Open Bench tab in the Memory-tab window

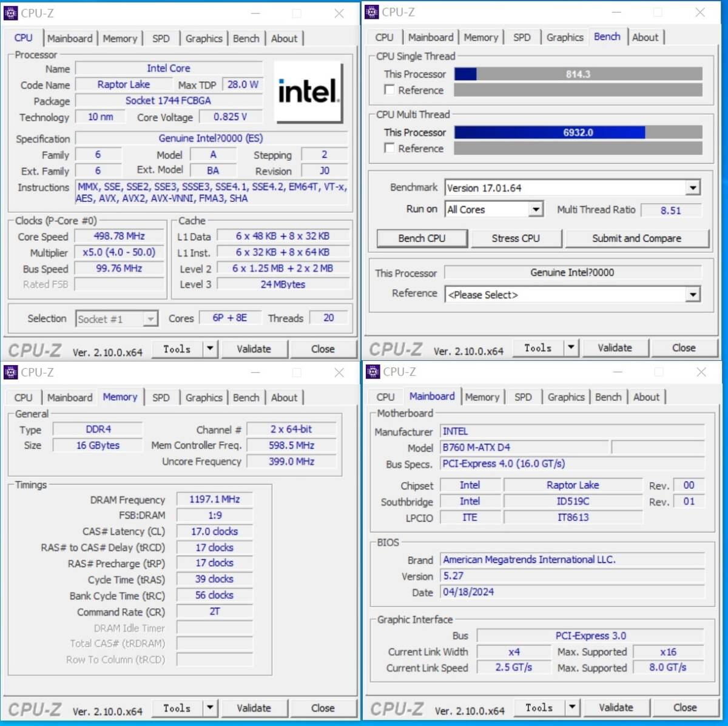click(x=246, y=397)
